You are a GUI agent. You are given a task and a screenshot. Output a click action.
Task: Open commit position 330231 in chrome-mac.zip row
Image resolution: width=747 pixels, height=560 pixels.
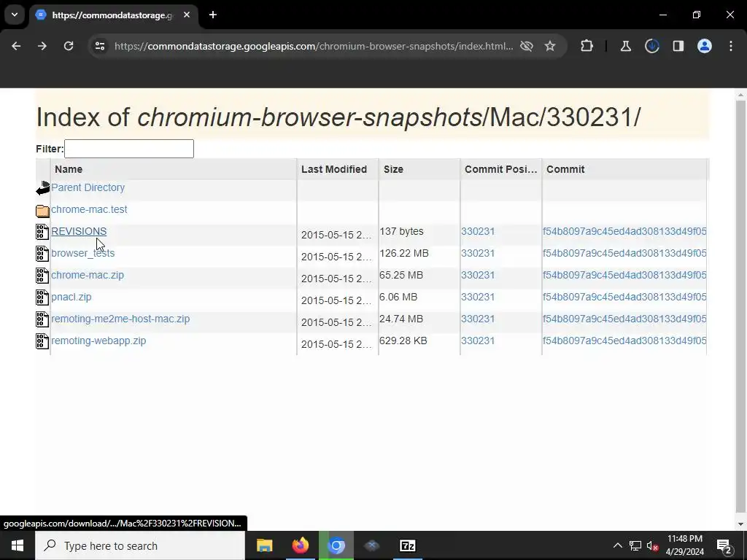click(478, 275)
